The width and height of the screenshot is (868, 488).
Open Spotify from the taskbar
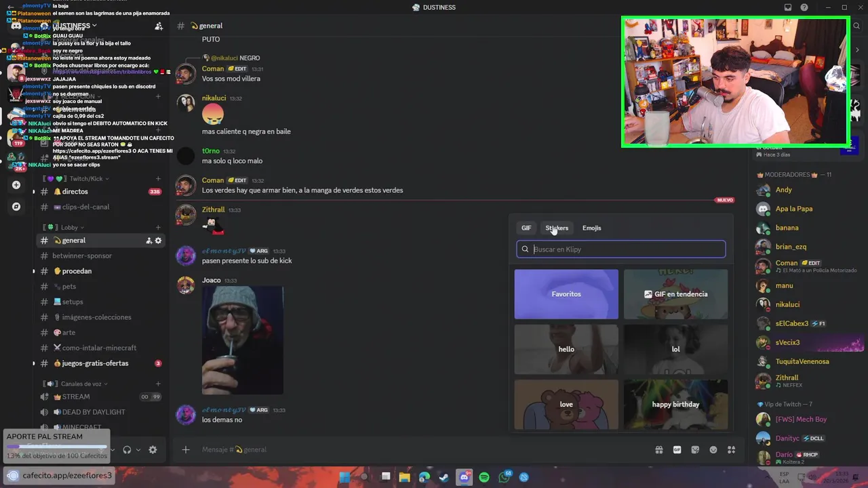tap(484, 477)
